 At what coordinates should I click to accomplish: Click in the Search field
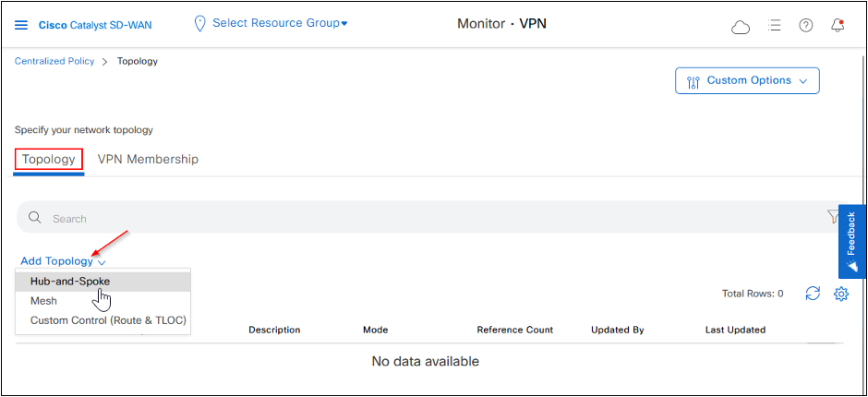(x=416, y=219)
